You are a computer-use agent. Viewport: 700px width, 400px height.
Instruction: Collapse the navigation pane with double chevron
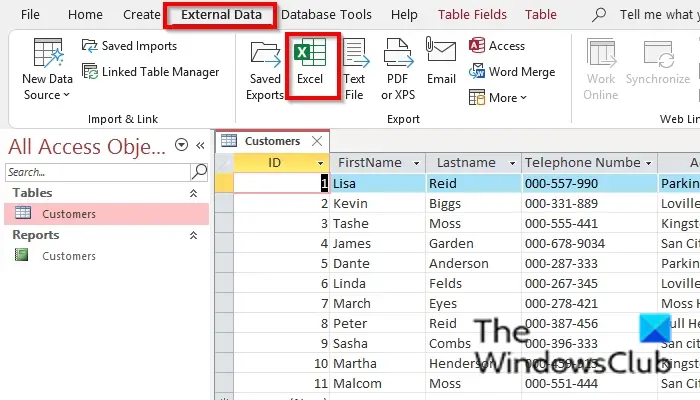tap(200, 146)
